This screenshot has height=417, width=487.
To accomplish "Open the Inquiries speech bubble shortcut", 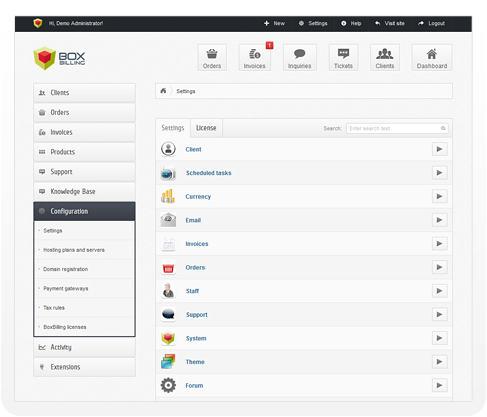I will (300, 57).
